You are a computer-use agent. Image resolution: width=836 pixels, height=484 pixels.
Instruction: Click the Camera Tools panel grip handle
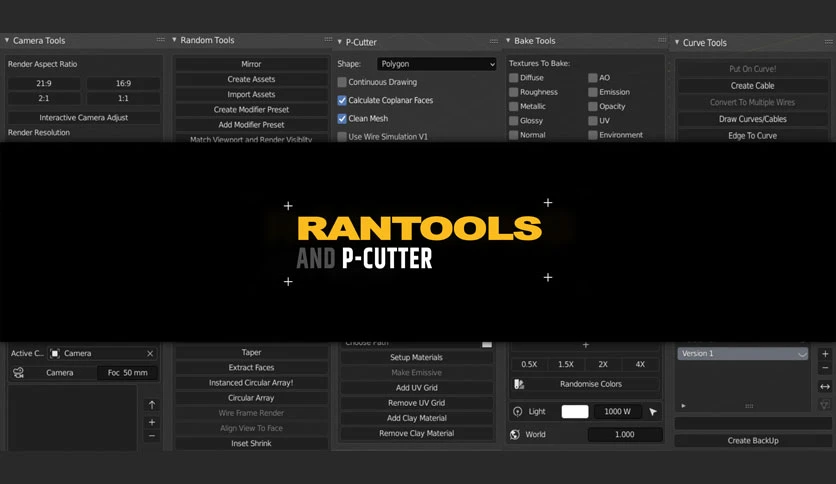(x=160, y=40)
